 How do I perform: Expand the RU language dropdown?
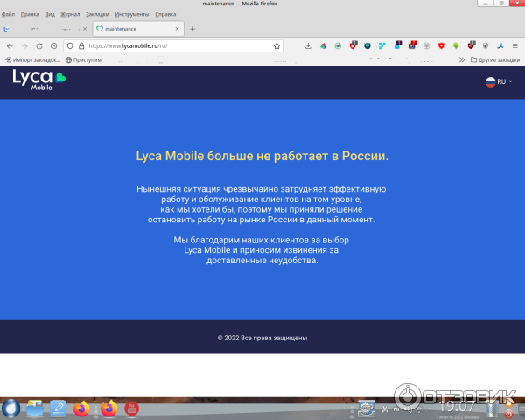pyautogui.click(x=499, y=81)
